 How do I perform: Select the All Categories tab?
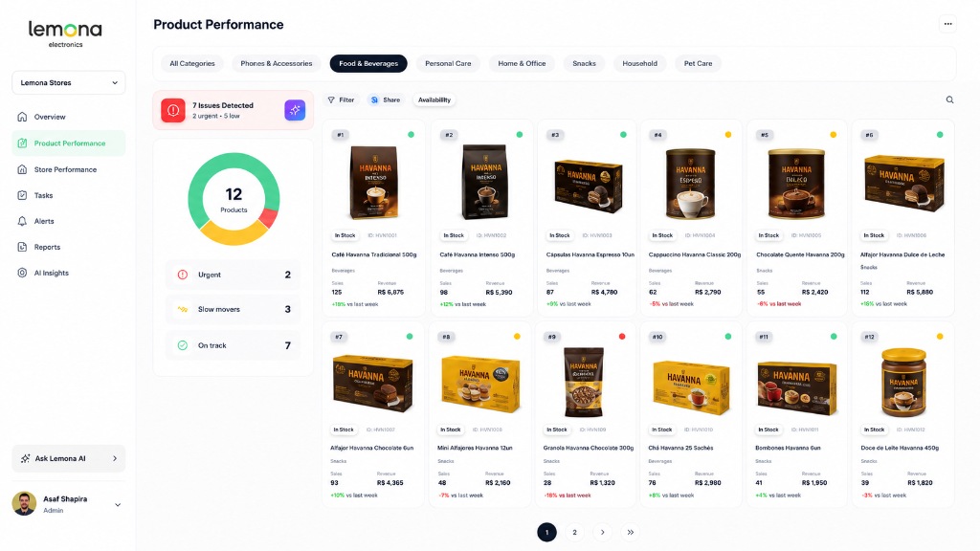coord(191,64)
